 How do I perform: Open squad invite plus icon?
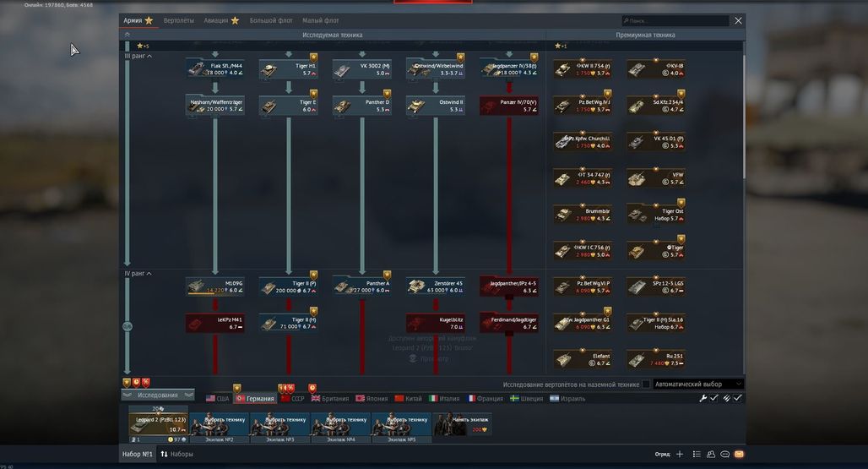coord(679,454)
